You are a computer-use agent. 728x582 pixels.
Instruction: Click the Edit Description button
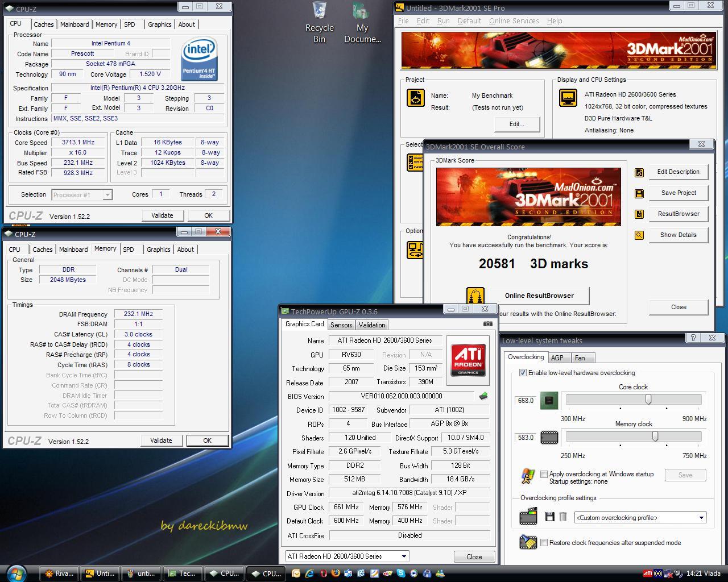(x=679, y=172)
